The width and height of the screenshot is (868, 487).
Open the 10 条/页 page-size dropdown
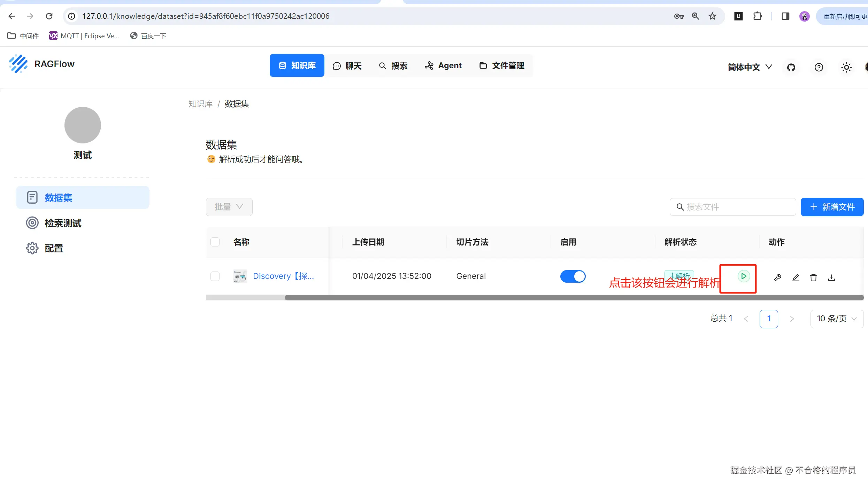point(836,319)
